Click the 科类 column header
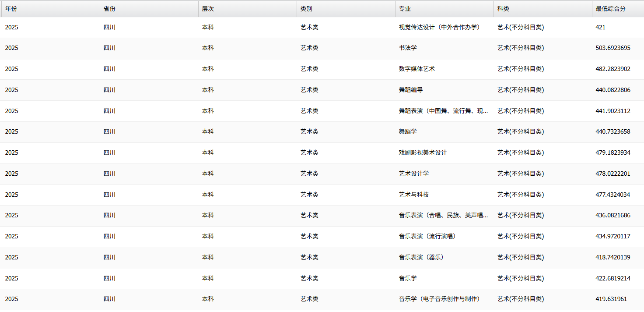 click(543, 9)
